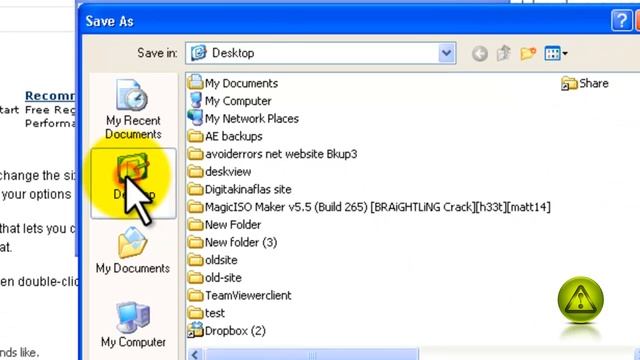Image resolution: width=640 pixels, height=360 pixels.
Task: Select the old-site folder
Action: [x=215, y=278]
